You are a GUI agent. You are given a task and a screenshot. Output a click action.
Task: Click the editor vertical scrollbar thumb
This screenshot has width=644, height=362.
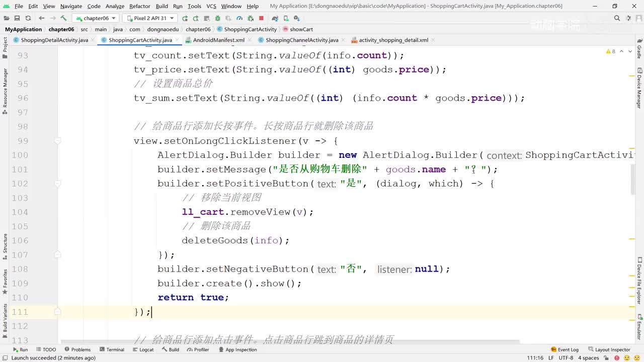pos(632,180)
